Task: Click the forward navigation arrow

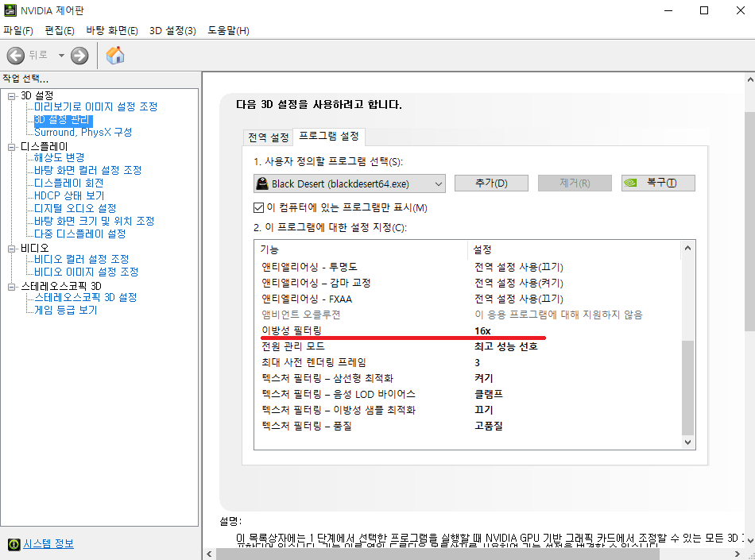Action: click(78, 56)
